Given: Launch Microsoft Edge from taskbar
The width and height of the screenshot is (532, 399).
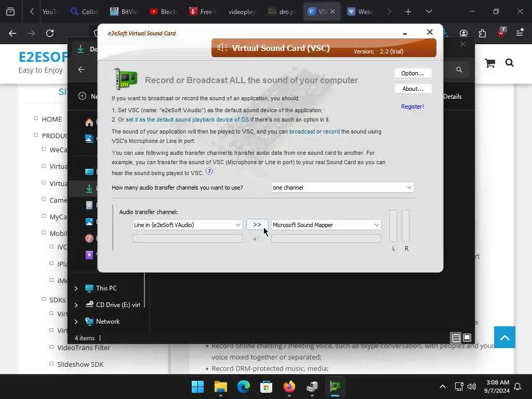Looking at the screenshot, I should pyautogui.click(x=243, y=387).
